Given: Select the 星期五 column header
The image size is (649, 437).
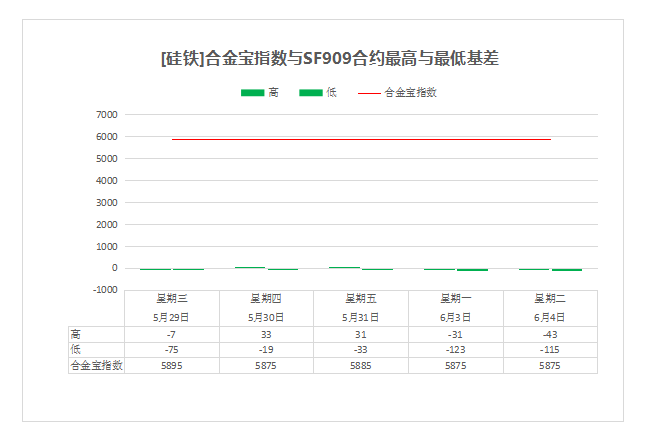Looking at the screenshot, I should coord(361,298).
